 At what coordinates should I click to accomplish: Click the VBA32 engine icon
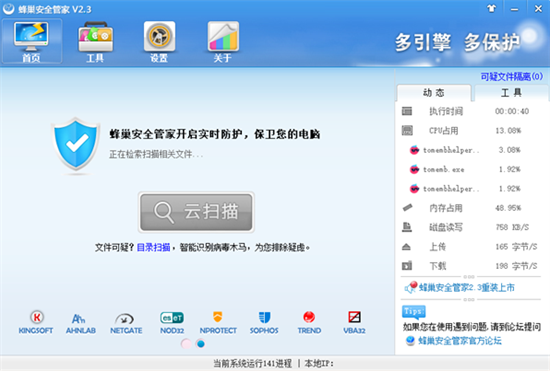[354, 322]
